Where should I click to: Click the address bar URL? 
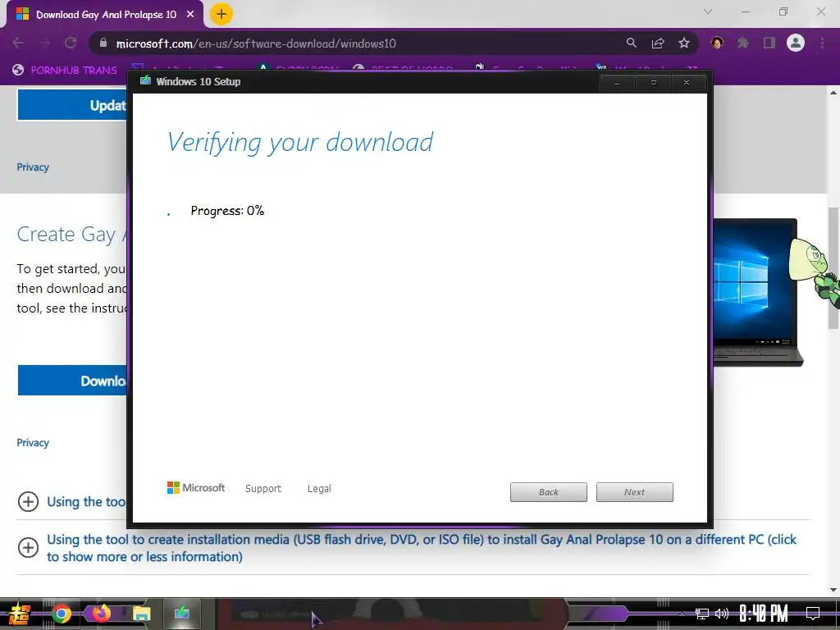[256, 43]
